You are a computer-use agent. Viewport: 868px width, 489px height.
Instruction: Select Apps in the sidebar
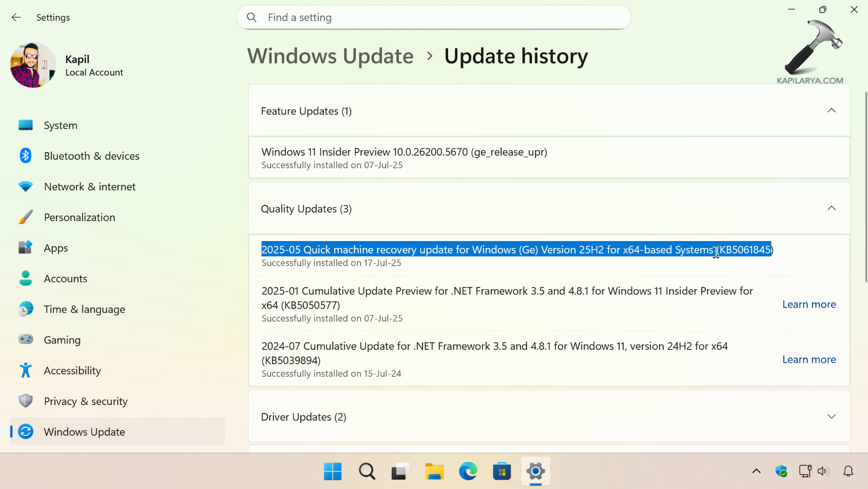point(56,248)
